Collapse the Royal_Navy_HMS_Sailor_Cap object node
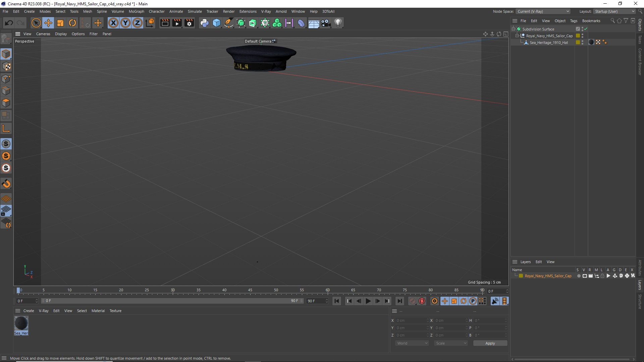This screenshot has height=362, width=644. coord(517,36)
